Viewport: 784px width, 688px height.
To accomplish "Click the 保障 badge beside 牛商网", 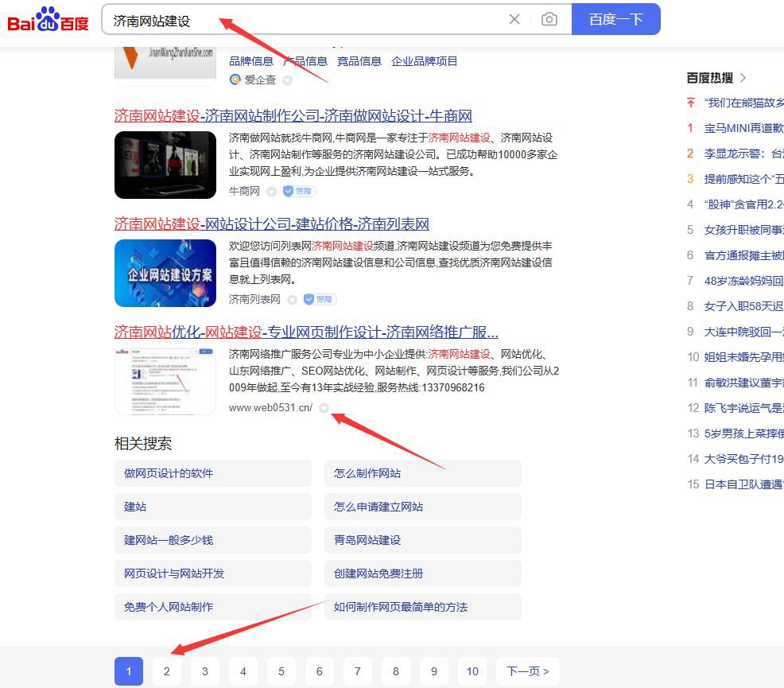I will pyautogui.click(x=298, y=191).
